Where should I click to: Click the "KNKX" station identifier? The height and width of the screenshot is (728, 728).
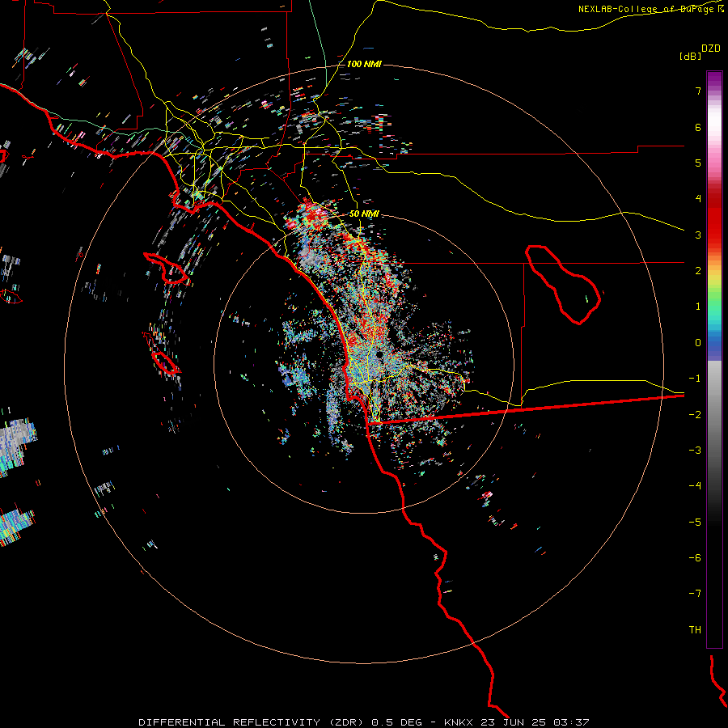pos(459,722)
